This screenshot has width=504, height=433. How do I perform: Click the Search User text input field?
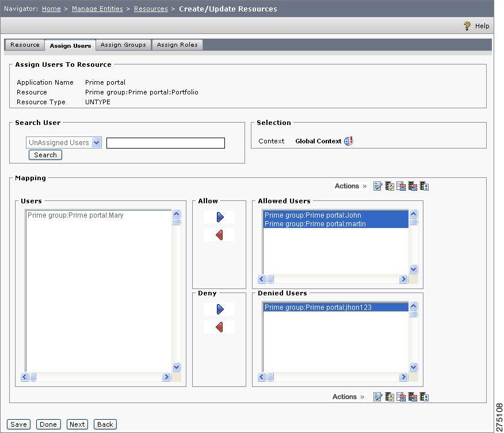166,143
